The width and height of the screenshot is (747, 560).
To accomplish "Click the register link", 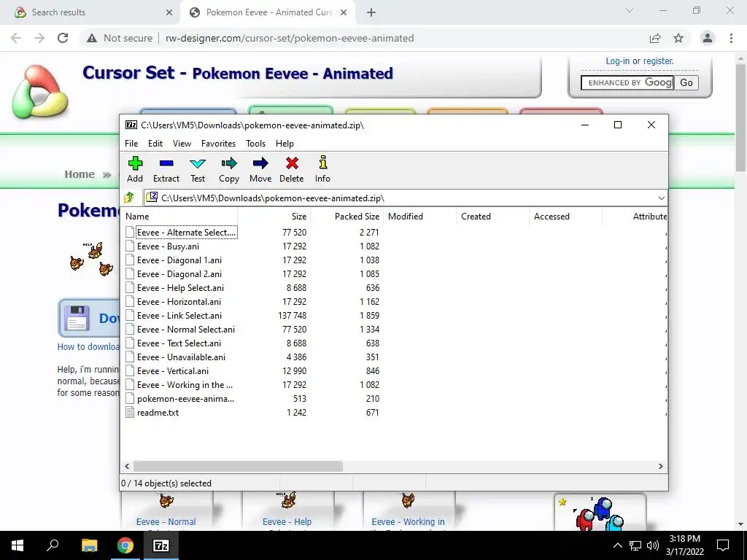I will [x=659, y=61].
